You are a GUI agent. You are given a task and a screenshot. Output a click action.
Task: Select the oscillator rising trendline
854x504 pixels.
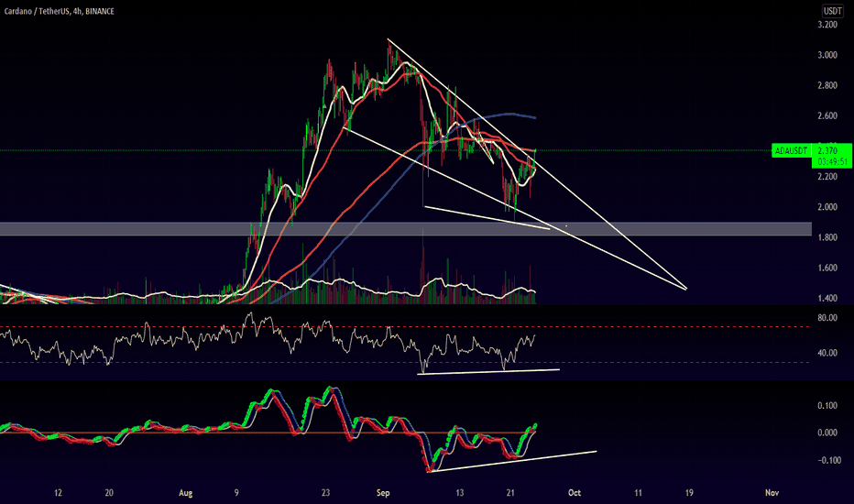pos(512,461)
